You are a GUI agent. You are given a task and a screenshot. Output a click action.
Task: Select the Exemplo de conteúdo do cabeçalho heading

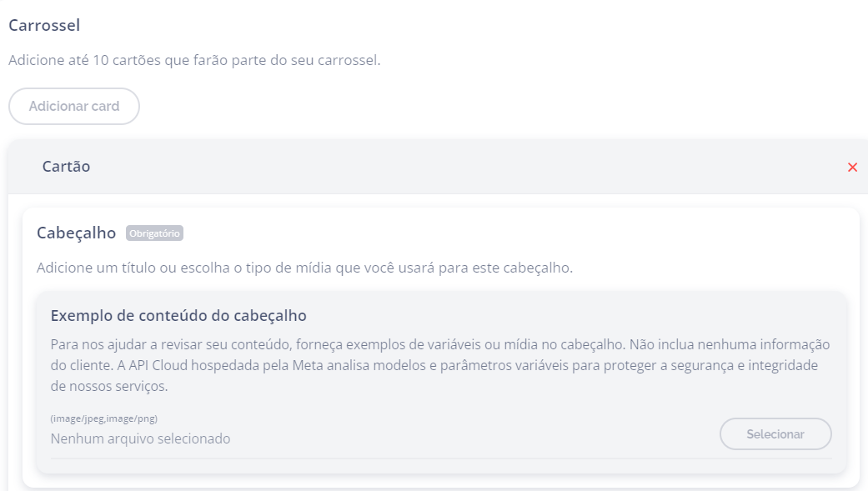(178, 316)
